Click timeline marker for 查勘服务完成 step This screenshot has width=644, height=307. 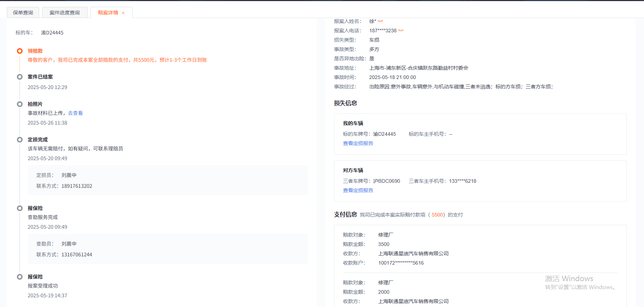click(20, 208)
